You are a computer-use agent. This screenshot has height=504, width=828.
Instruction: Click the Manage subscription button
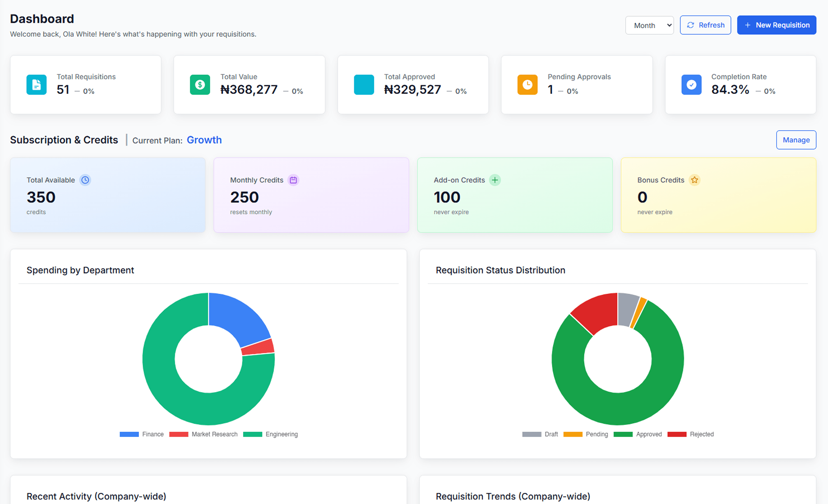click(x=796, y=140)
